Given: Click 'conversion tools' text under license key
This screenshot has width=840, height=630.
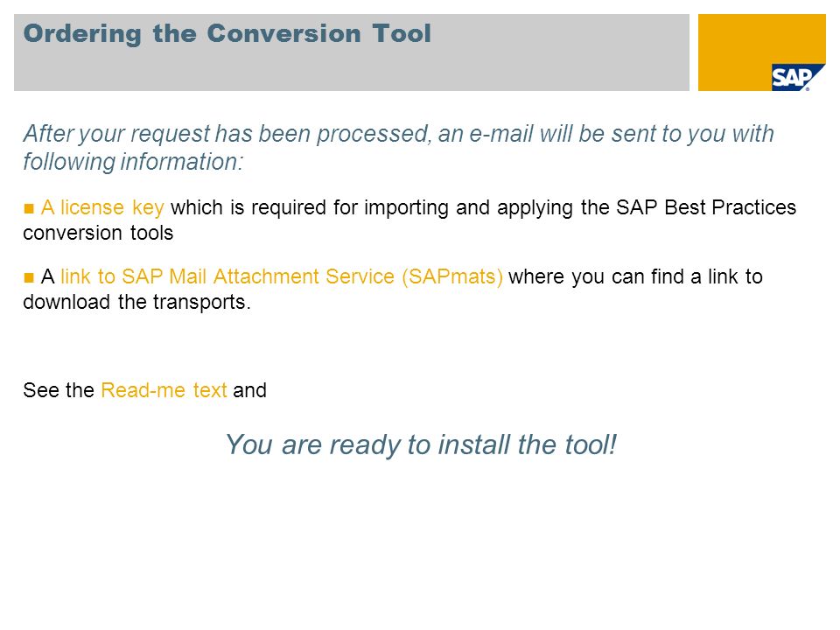Looking at the screenshot, I should click(98, 233).
